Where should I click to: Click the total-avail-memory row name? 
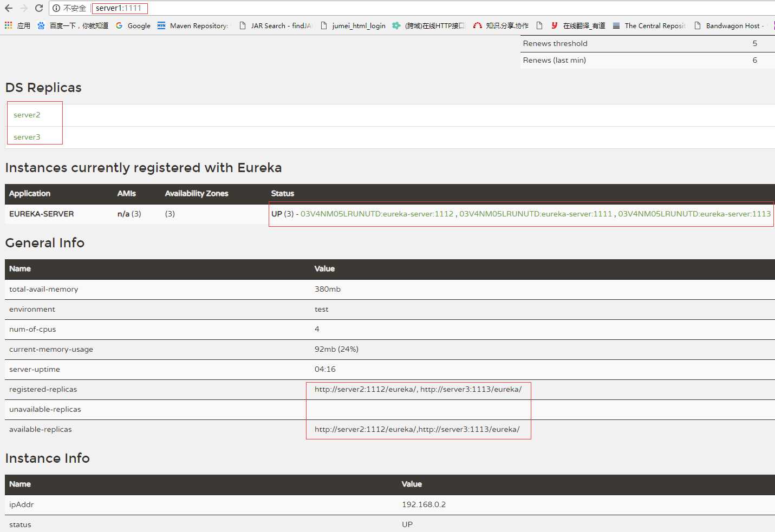pos(44,289)
